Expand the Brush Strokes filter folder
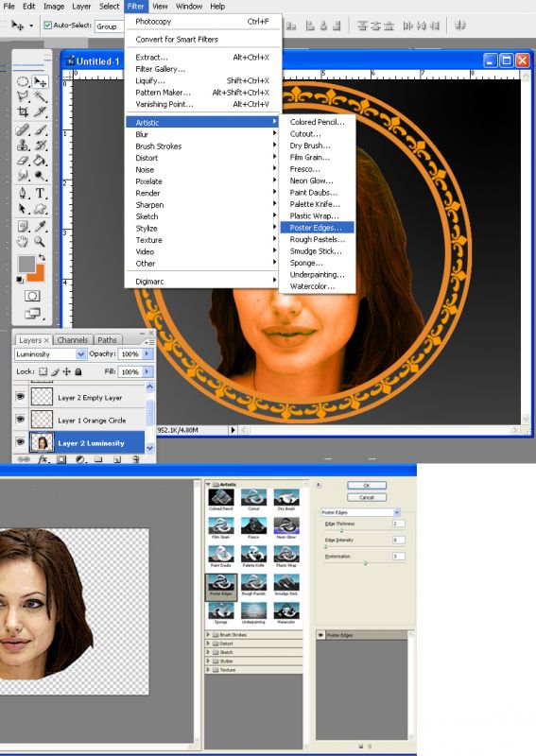Screen dimensions: 536x756 point(208,634)
